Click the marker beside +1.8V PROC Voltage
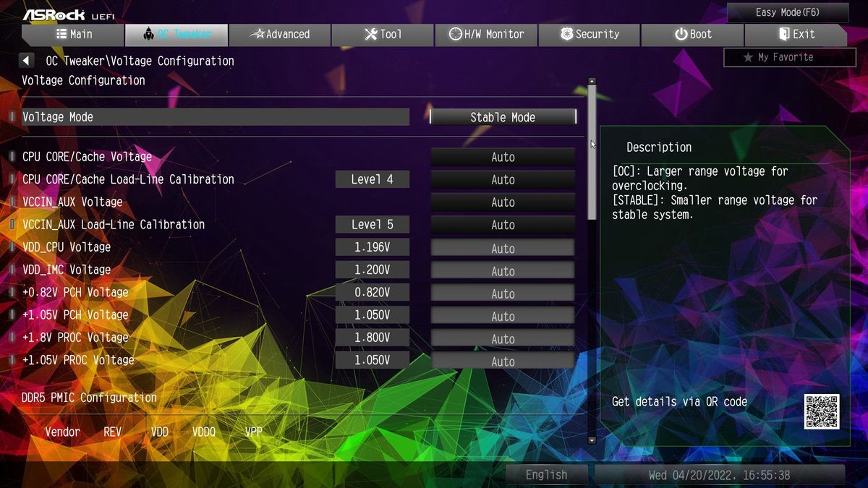 12,338
